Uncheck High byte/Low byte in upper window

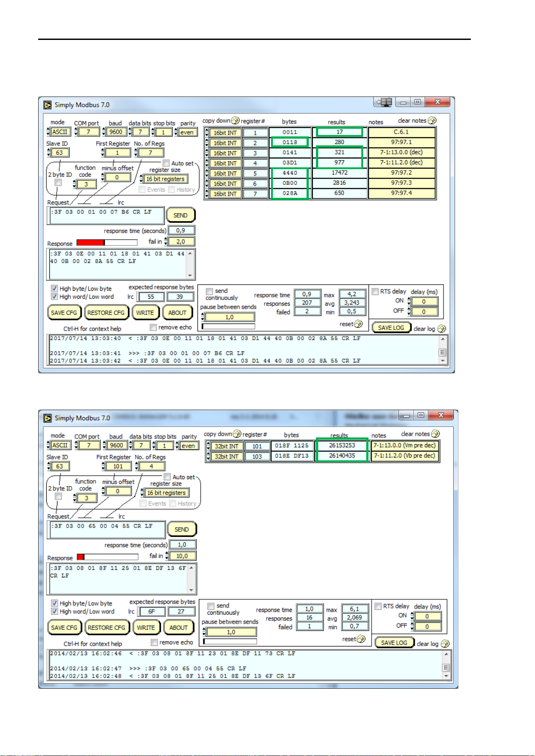(x=54, y=288)
